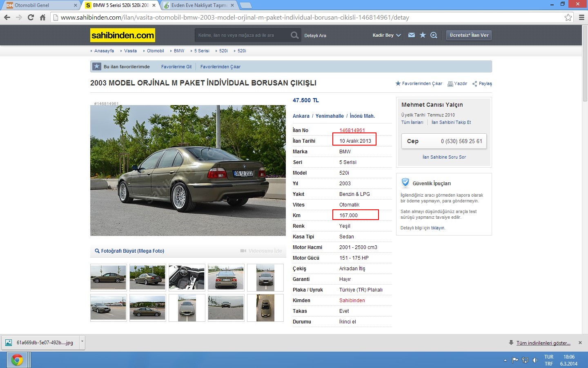The width and height of the screenshot is (588, 368).
Task: Open the Chrome menu
Action: (x=581, y=18)
